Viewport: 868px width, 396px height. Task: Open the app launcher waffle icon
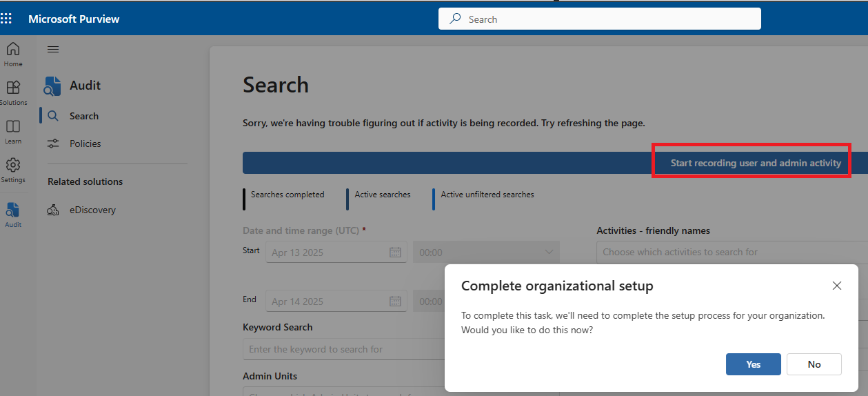click(6, 19)
